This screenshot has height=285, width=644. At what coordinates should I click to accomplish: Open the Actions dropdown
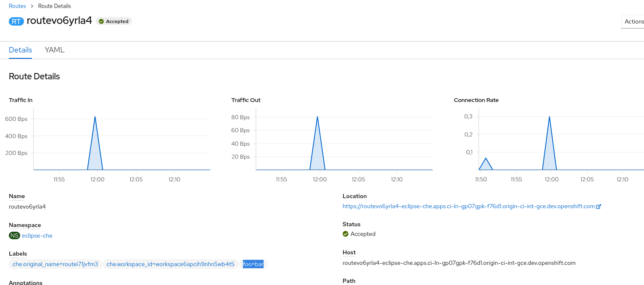[633, 21]
